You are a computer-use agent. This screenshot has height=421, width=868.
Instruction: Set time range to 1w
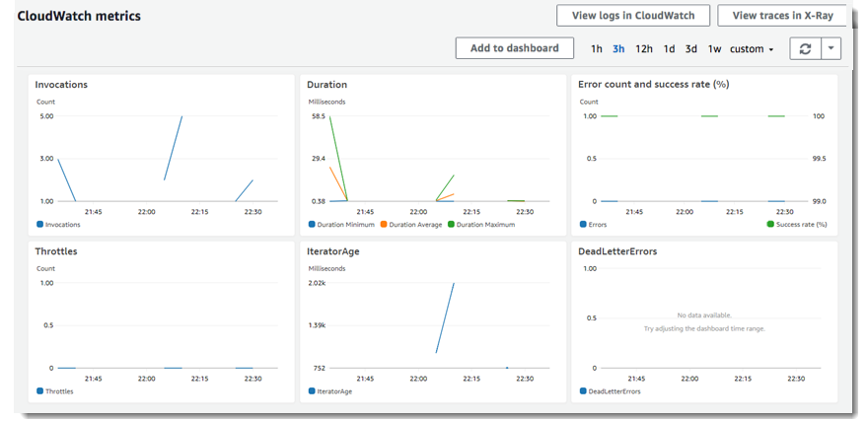click(x=714, y=49)
